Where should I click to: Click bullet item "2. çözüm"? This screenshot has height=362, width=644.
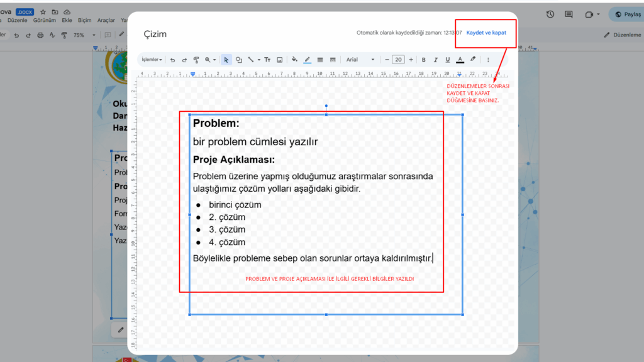pyautogui.click(x=226, y=217)
